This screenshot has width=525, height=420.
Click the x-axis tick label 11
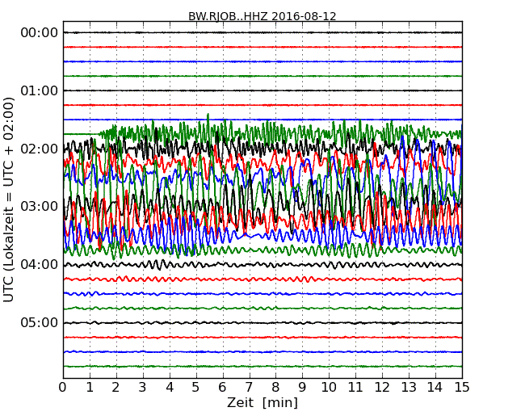[x=355, y=388]
